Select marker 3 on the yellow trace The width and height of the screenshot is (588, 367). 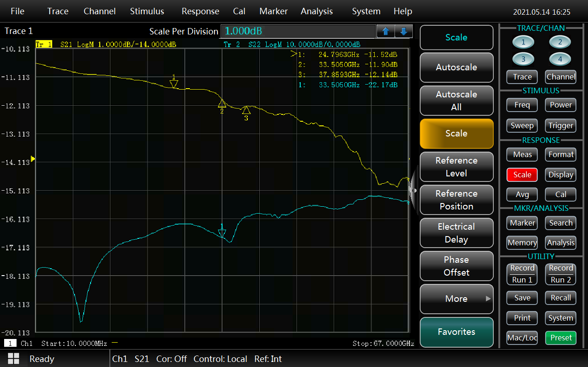click(x=246, y=111)
